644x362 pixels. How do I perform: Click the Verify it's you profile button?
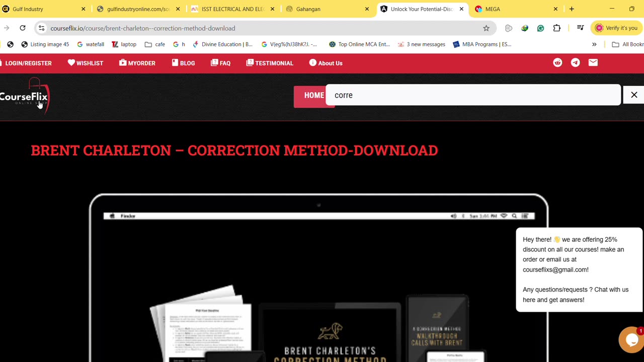click(x=616, y=28)
